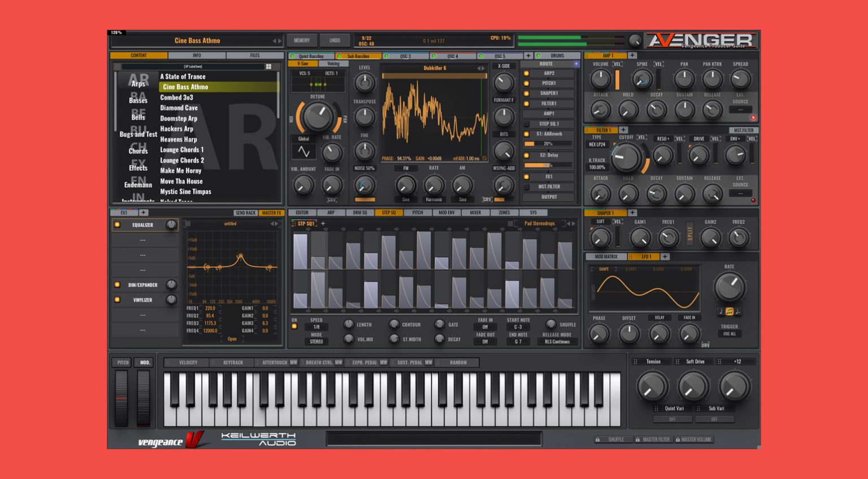Viewport: 868px width, 479px height.
Task: Open the STEREO mode selector
Action: 316,342
